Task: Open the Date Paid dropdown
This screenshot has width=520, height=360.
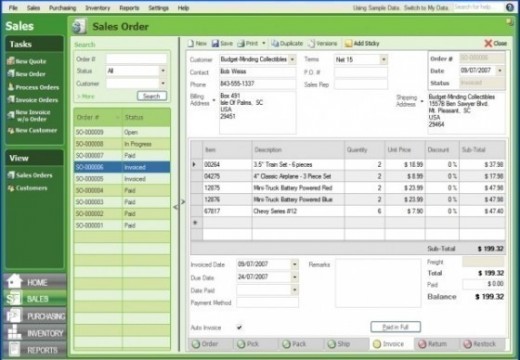Action: click(295, 290)
